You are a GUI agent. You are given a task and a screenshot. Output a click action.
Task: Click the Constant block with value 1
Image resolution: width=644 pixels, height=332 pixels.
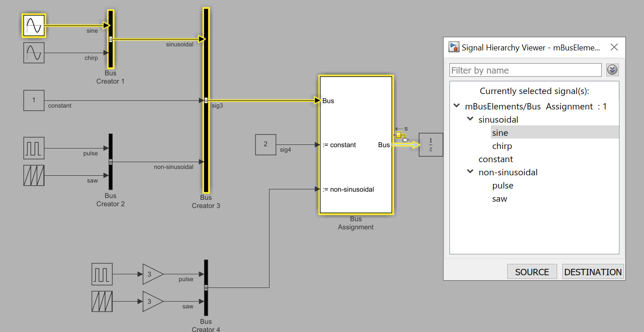click(34, 100)
